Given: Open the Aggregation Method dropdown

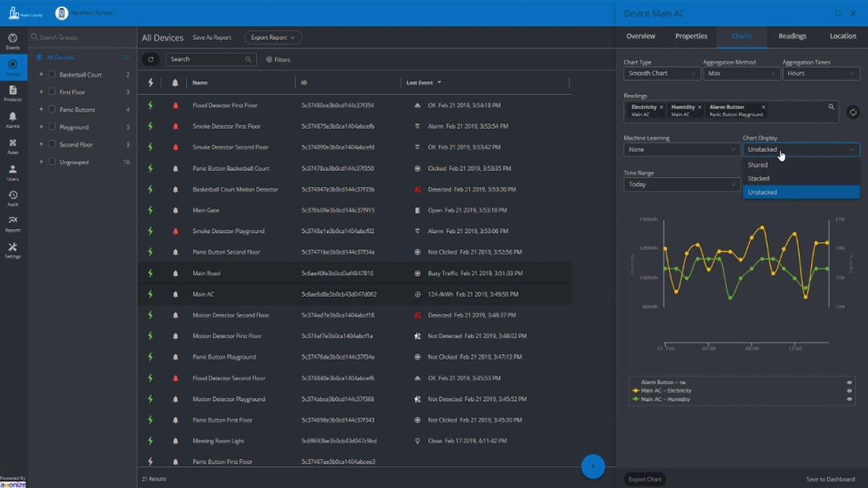Looking at the screenshot, I should click(x=741, y=73).
